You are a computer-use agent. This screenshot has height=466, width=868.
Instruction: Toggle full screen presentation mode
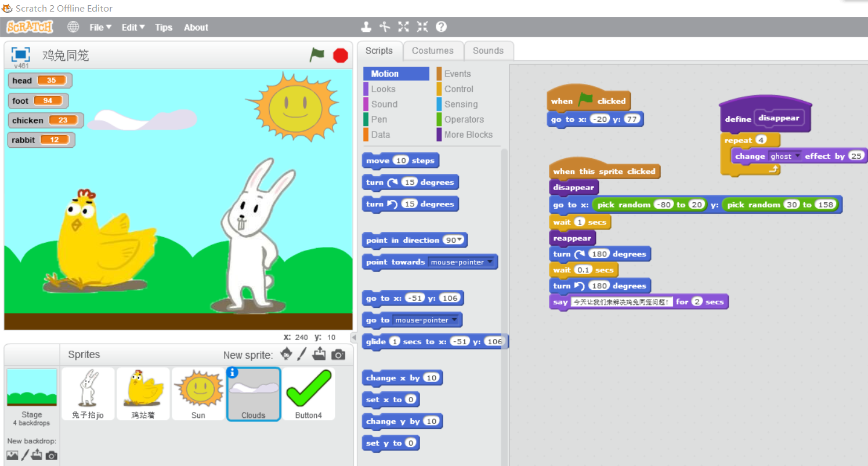pos(21,54)
